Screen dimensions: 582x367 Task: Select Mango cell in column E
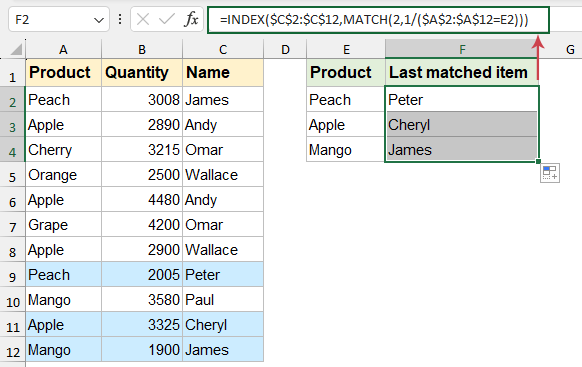tap(346, 150)
